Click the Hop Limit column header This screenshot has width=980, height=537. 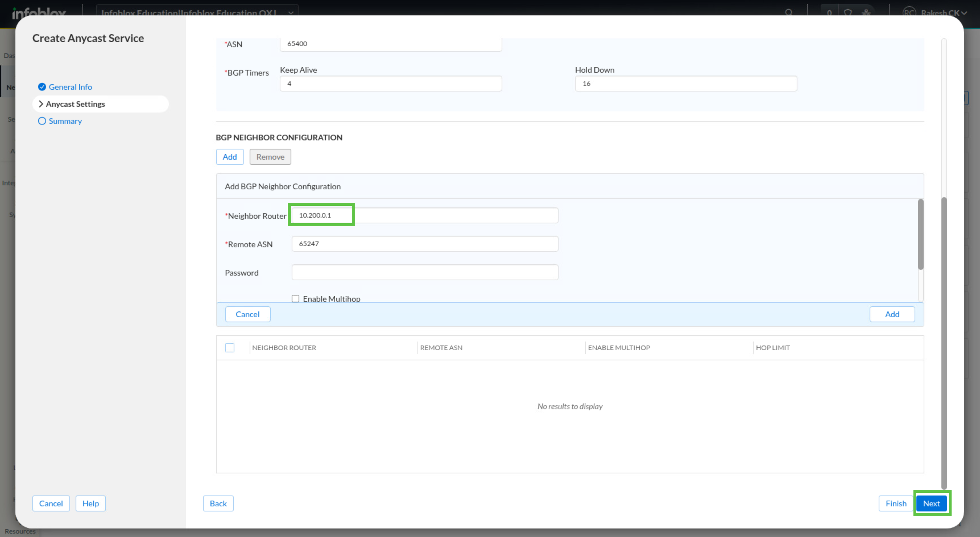pyautogui.click(x=772, y=347)
